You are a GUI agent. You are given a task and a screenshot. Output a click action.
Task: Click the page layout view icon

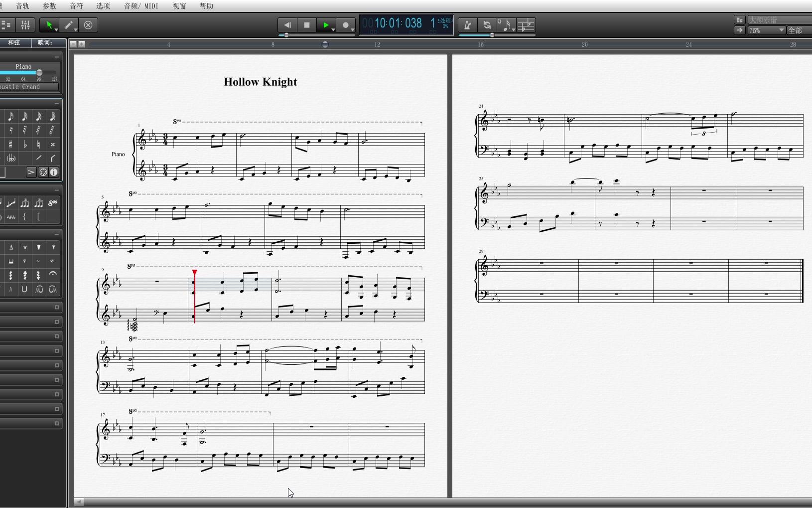739,20
